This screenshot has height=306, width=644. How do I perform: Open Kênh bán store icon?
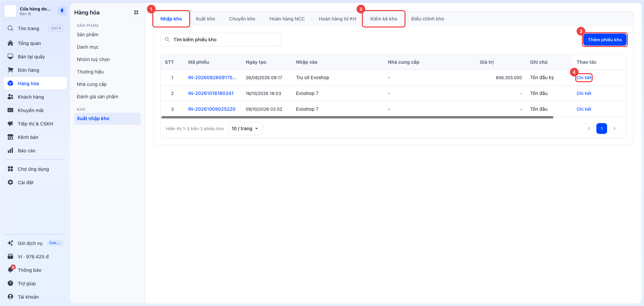pyautogui.click(x=10, y=137)
